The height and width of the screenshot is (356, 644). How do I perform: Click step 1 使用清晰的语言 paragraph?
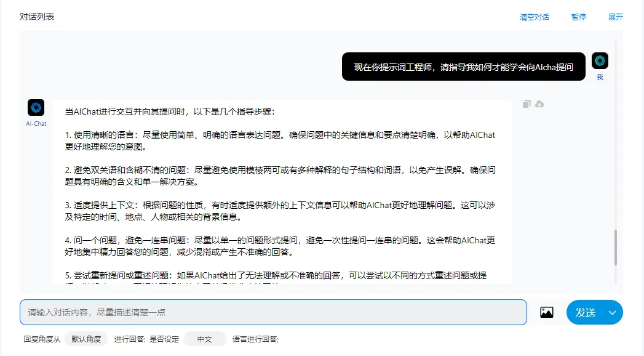pyautogui.click(x=280, y=141)
